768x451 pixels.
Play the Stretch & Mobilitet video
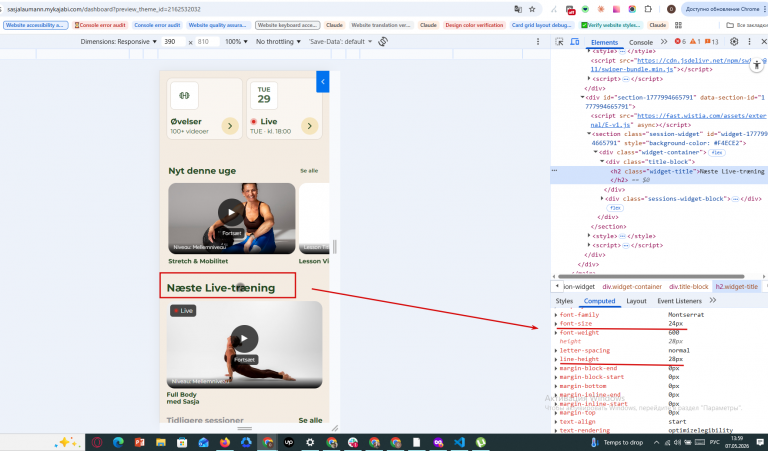pos(231,213)
